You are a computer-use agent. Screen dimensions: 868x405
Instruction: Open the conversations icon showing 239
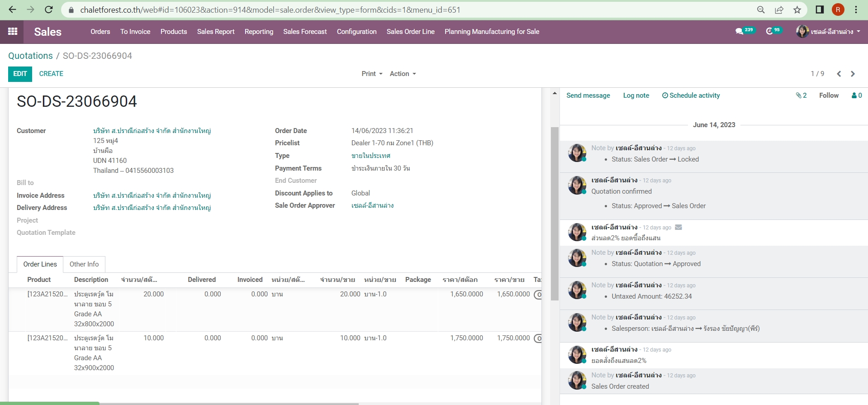point(740,31)
